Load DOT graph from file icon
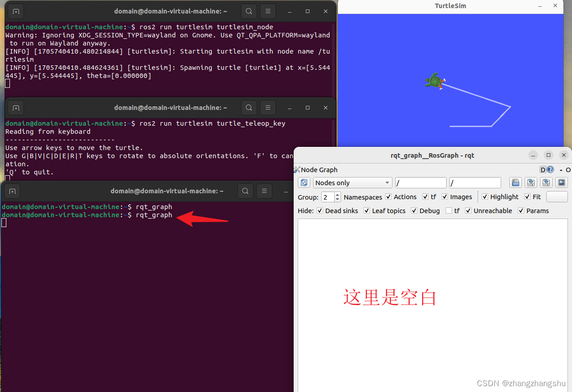572x392 pixels. pyautogui.click(x=516, y=182)
